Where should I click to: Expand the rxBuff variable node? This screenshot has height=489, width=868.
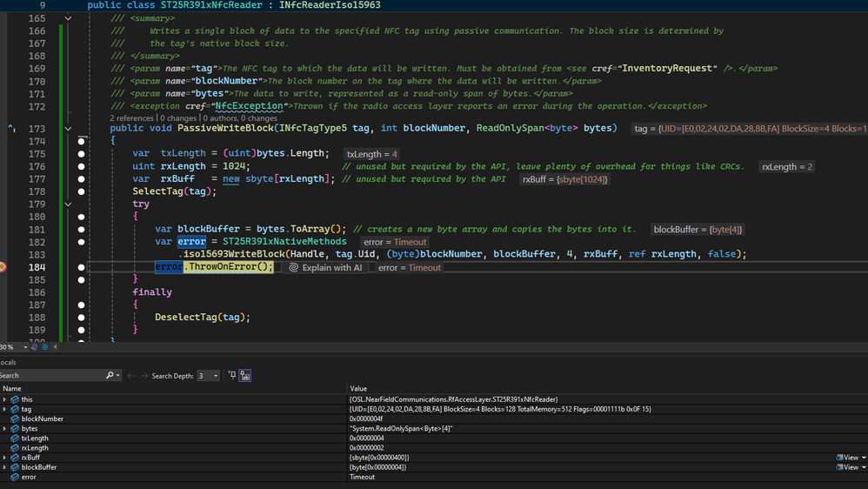click(x=5, y=458)
